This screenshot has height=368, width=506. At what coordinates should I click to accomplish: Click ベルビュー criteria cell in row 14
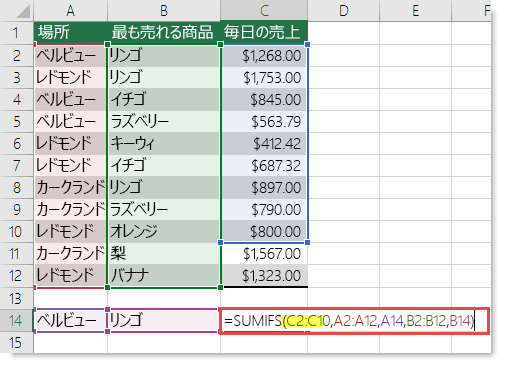coord(70,320)
